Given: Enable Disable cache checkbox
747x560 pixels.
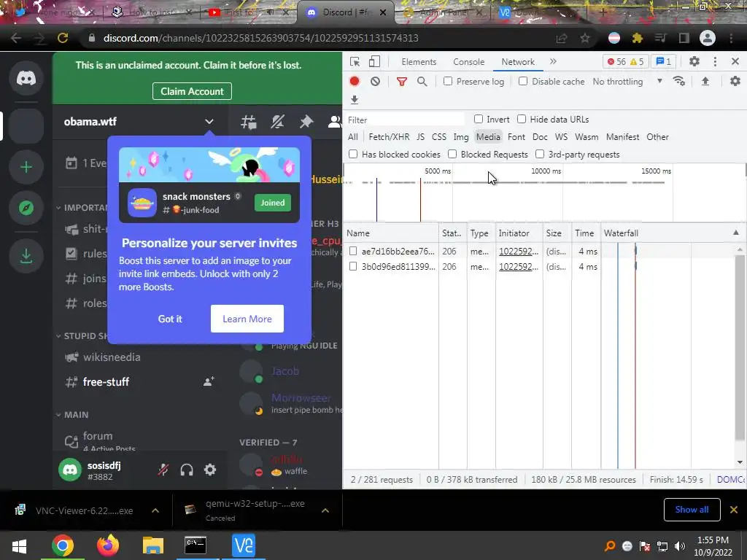Looking at the screenshot, I should pos(523,82).
